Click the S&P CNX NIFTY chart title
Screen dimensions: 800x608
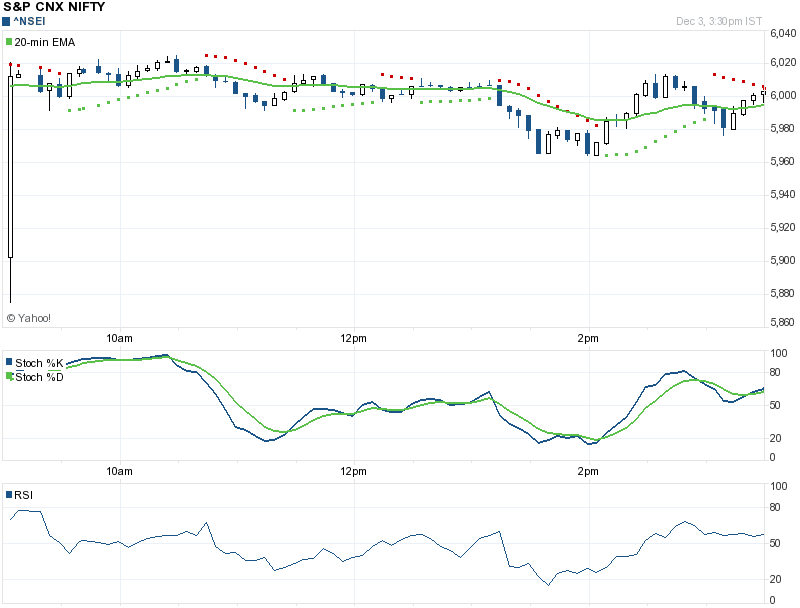[54, 7]
